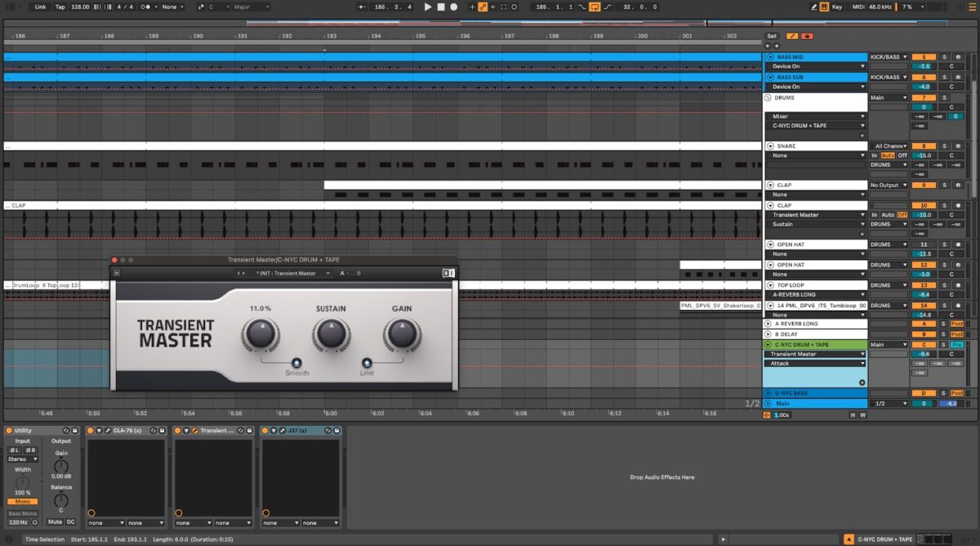Click the Gain knob on Transient Master
The height and width of the screenshot is (546, 980).
(401, 333)
